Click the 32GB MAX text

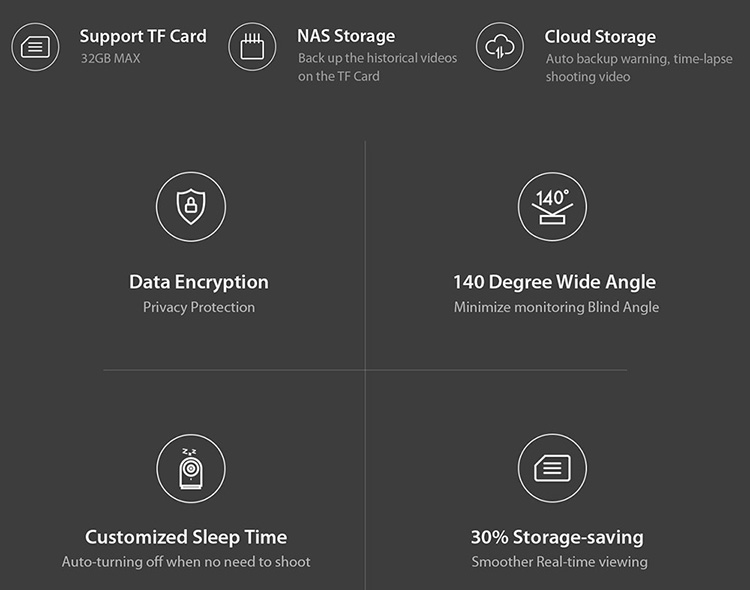pyautogui.click(x=110, y=58)
